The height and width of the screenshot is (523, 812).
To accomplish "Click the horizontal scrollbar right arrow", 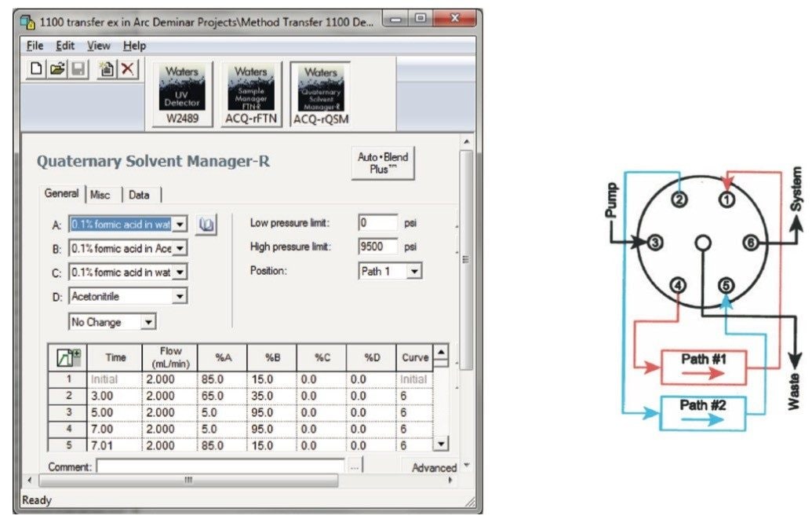I will tap(450, 480).
